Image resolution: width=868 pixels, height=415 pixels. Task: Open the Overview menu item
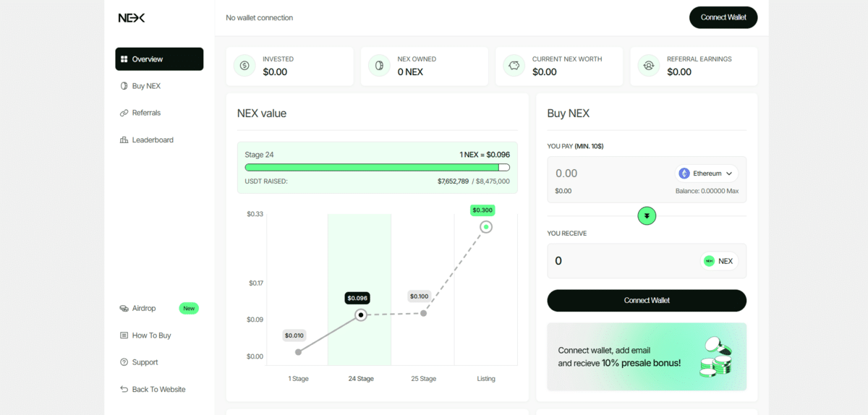tap(159, 59)
